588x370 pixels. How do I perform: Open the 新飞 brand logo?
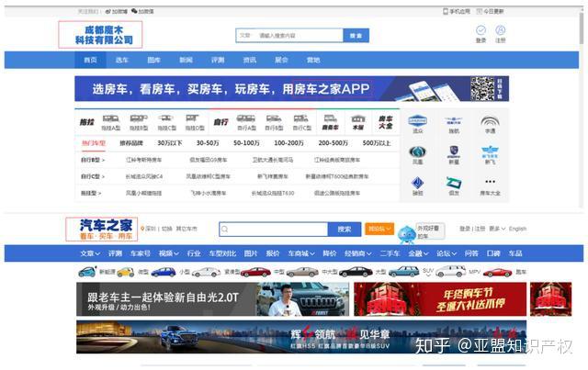point(490,151)
